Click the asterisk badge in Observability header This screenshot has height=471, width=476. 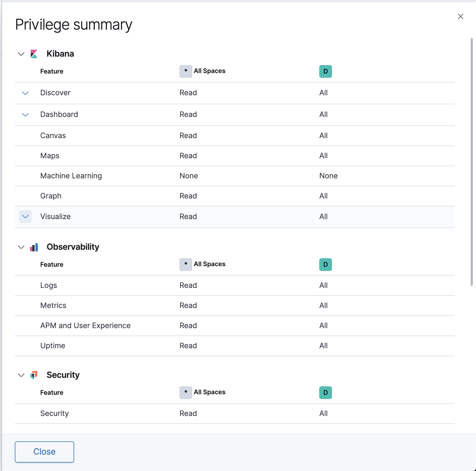[x=186, y=265]
